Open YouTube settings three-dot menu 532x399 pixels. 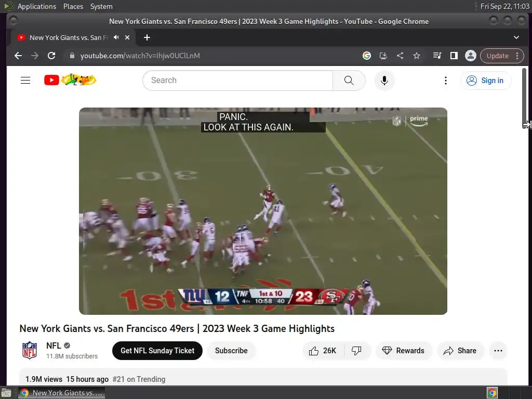445,81
